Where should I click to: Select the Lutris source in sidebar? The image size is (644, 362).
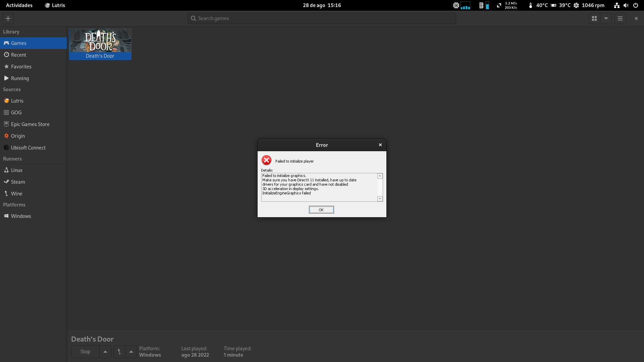[x=17, y=101]
